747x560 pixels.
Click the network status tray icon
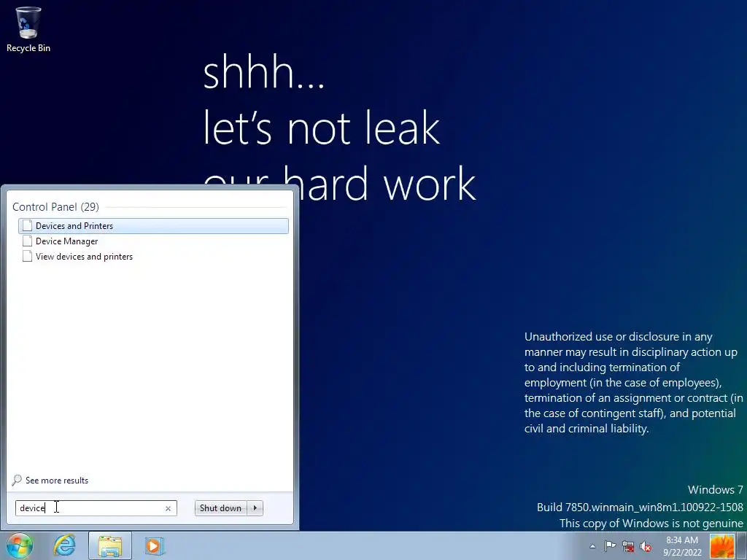coord(628,546)
